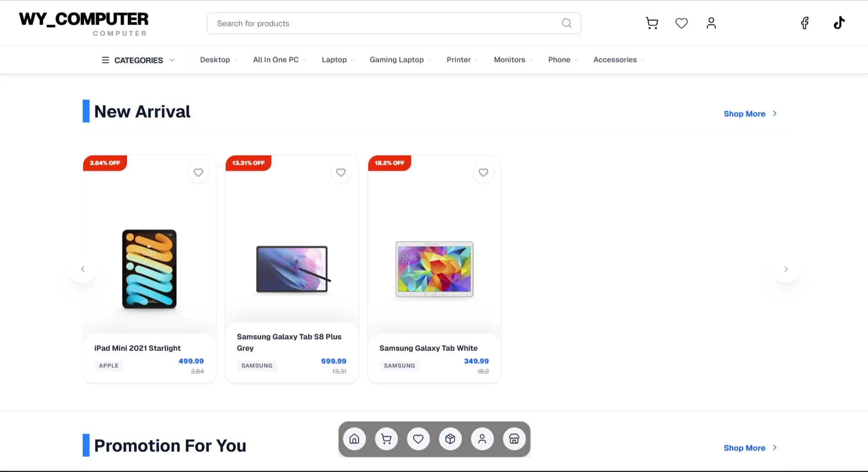Click the 3.64% OFF badge
This screenshot has width=868, height=472.
(x=105, y=163)
